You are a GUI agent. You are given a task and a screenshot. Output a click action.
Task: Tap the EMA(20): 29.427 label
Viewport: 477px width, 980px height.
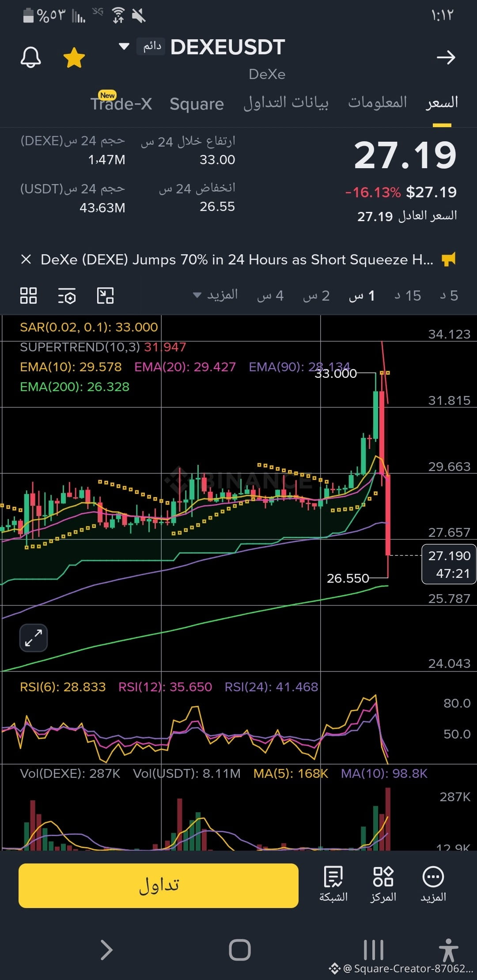tap(185, 367)
